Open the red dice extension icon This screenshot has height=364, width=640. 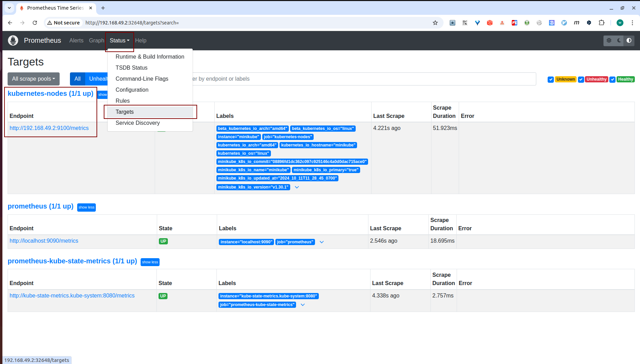(x=490, y=23)
